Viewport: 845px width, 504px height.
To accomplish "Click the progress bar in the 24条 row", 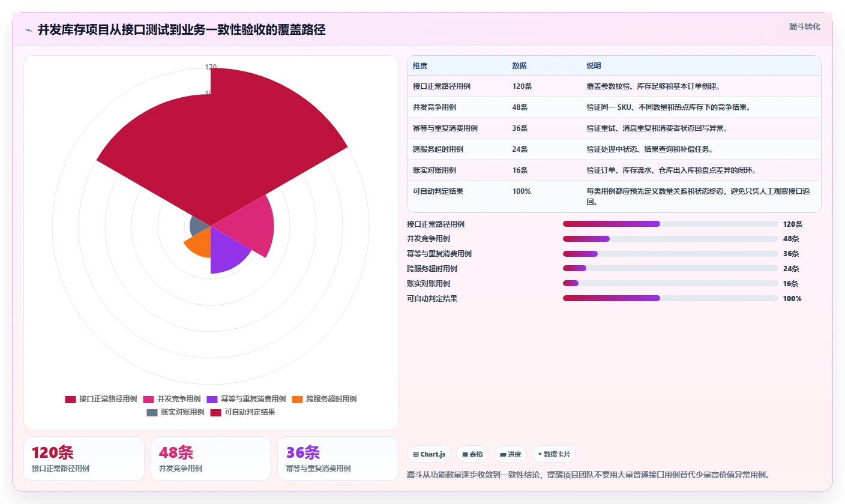I will (x=670, y=268).
